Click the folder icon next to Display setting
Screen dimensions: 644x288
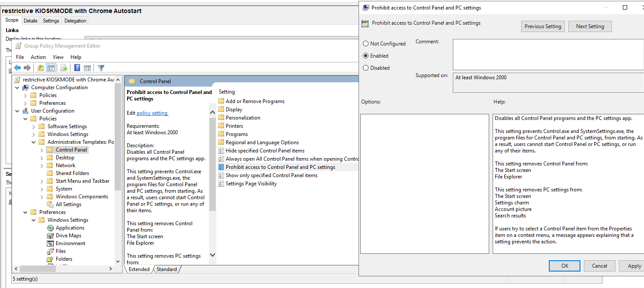point(221,110)
